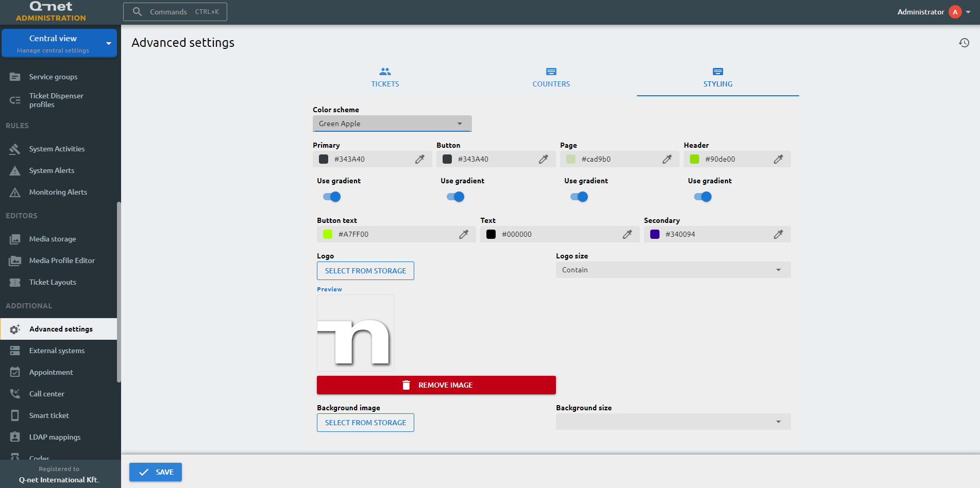
Task: Toggle Use gradient under Primary
Action: point(332,197)
